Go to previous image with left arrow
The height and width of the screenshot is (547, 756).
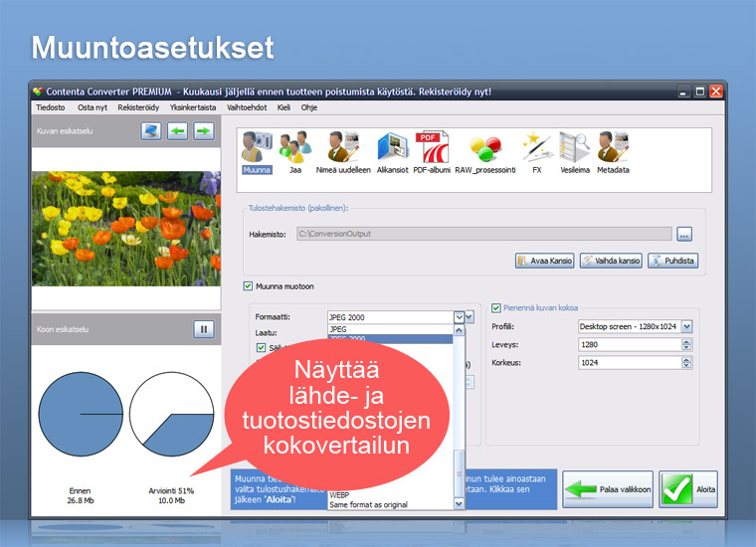click(177, 131)
